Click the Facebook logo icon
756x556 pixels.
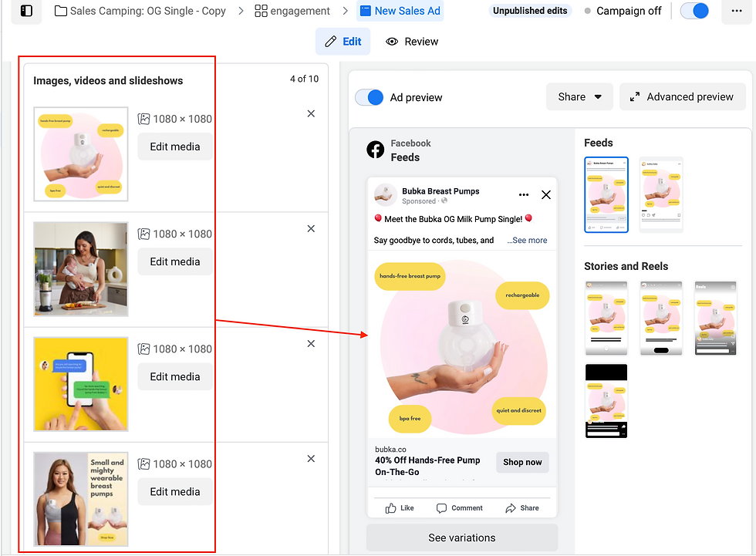click(x=376, y=150)
